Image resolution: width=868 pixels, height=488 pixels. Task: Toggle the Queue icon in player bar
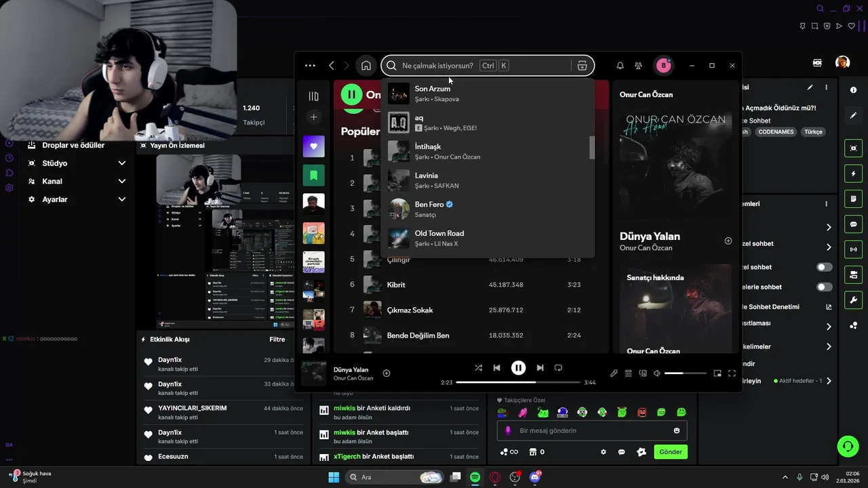click(629, 373)
